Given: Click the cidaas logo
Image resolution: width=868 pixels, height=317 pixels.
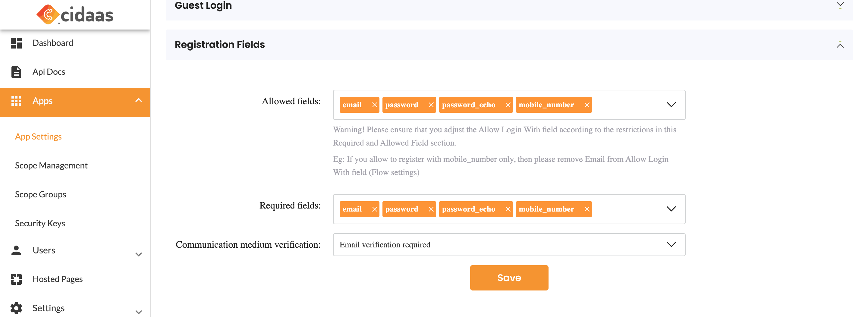Looking at the screenshot, I should click(74, 14).
